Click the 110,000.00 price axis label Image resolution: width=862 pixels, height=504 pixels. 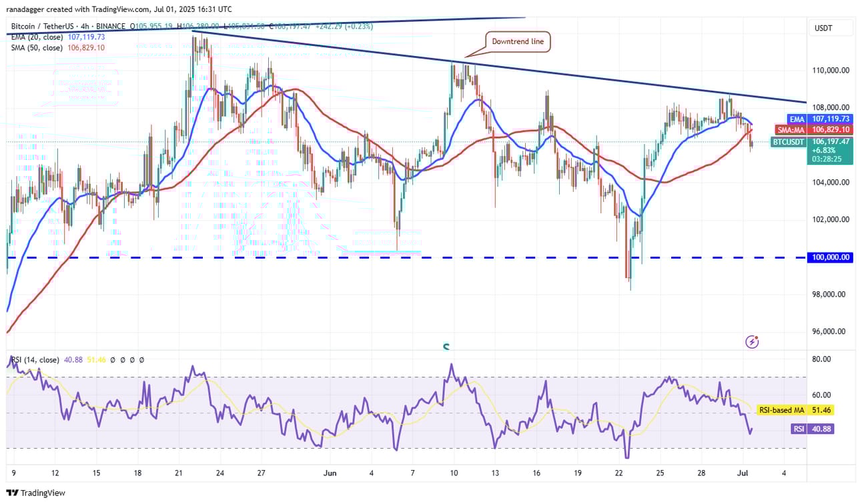pos(829,70)
